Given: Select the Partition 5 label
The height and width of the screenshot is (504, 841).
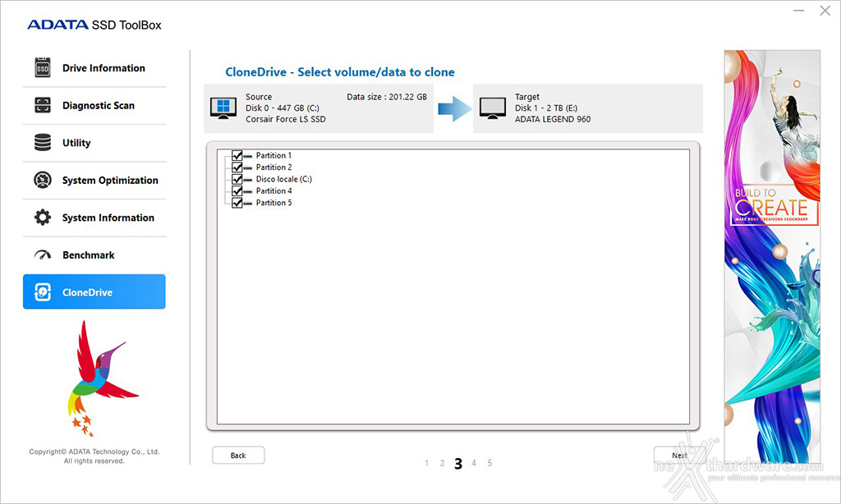Looking at the screenshot, I should tap(273, 203).
